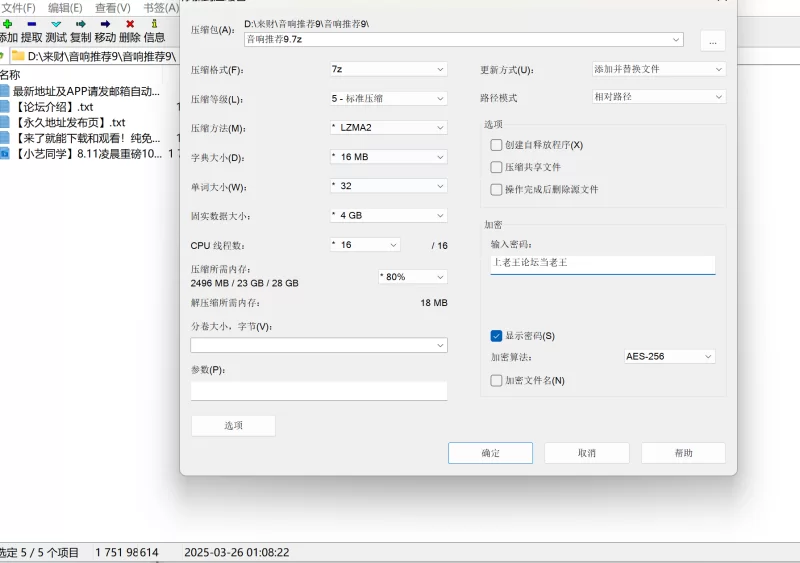The image size is (800, 563).
Task: Click the 确定 button
Action: pos(490,453)
